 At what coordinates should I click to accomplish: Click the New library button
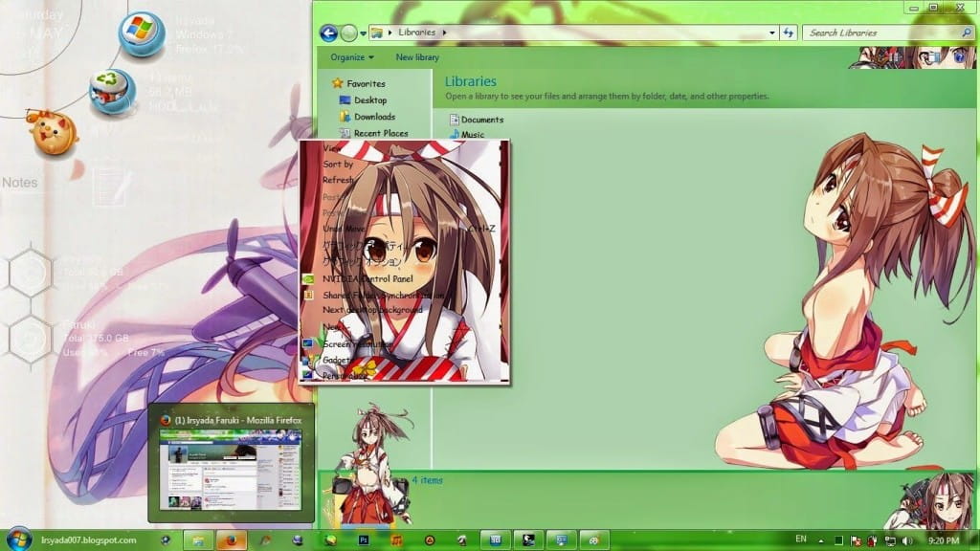click(x=418, y=56)
